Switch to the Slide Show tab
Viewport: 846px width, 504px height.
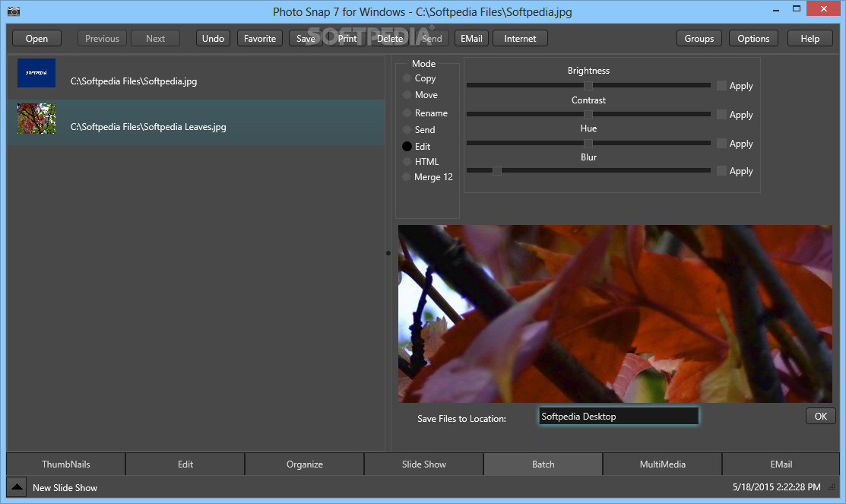tap(423, 464)
